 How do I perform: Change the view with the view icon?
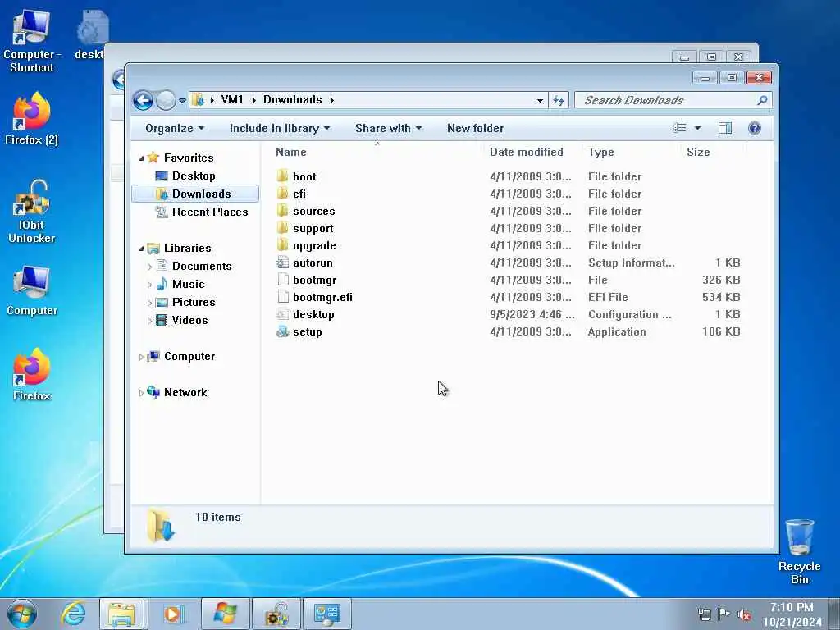coord(680,128)
